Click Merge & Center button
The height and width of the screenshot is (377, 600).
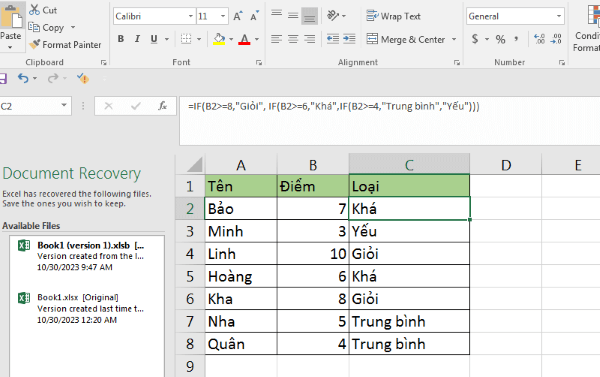[406, 39]
